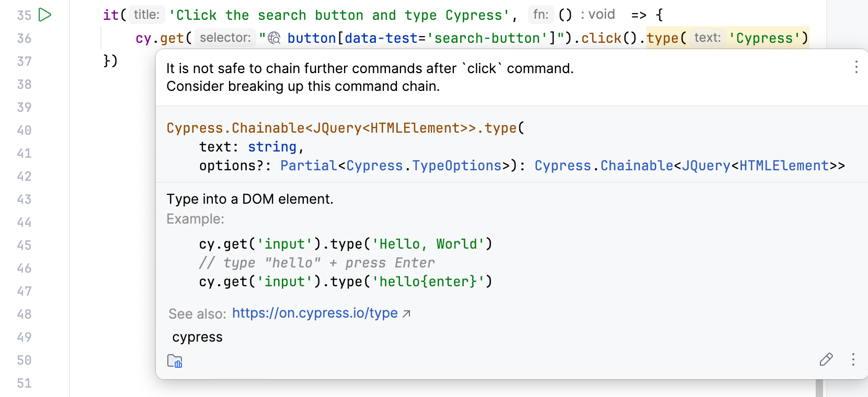Image resolution: width=868 pixels, height=397 pixels.
Task: Click the 'fn:' parameter hint on line 35
Action: point(541,15)
